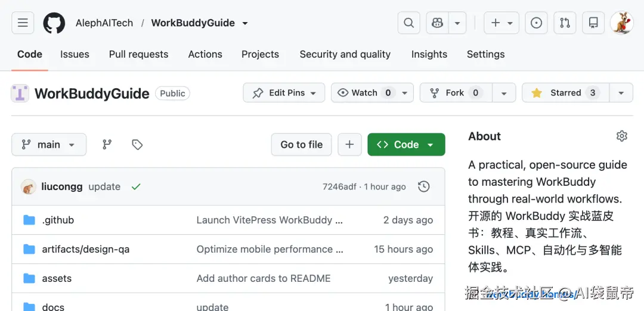Open the issues circle icon in header

click(x=536, y=23)
